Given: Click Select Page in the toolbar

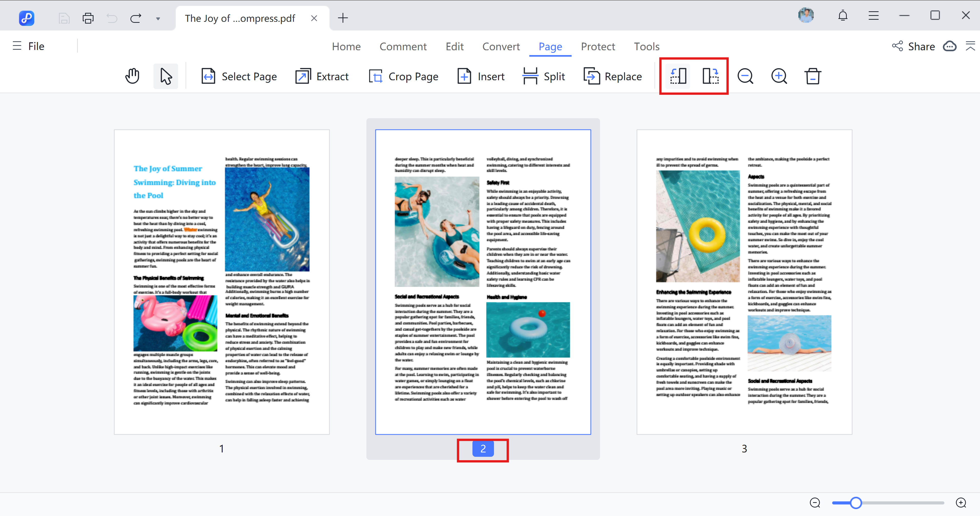Looking at the screenshot, I should (x=239, y=76).
